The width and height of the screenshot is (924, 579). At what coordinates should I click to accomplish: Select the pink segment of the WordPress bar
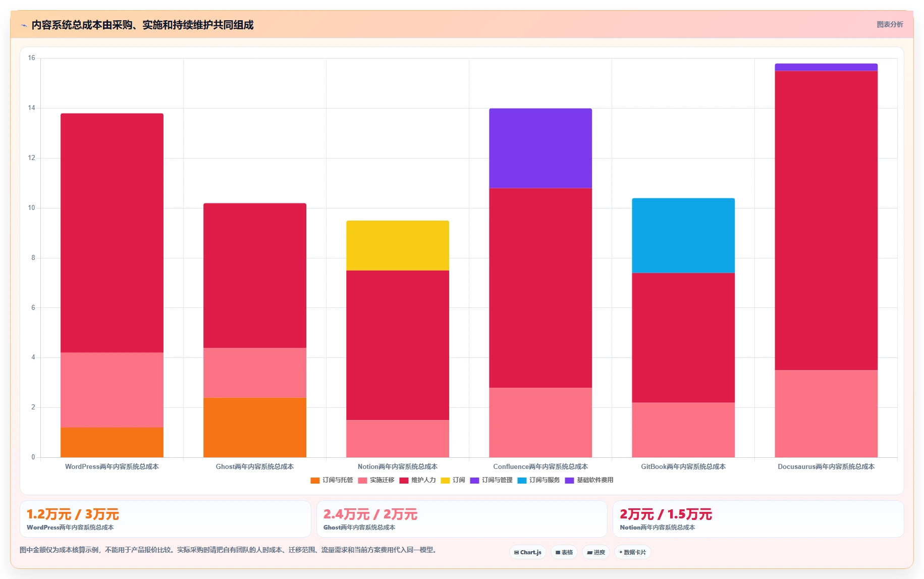(112, 390)
